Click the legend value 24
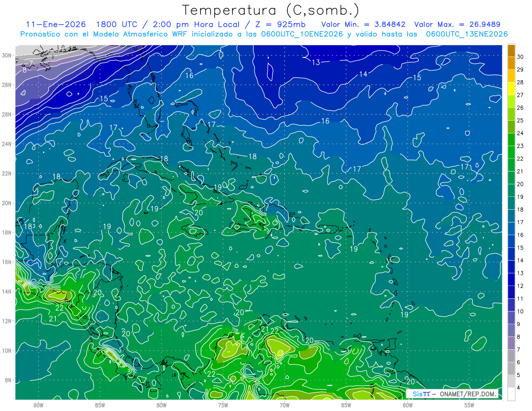The width and height of the screenshot is (532, 411). coord(520,133)
